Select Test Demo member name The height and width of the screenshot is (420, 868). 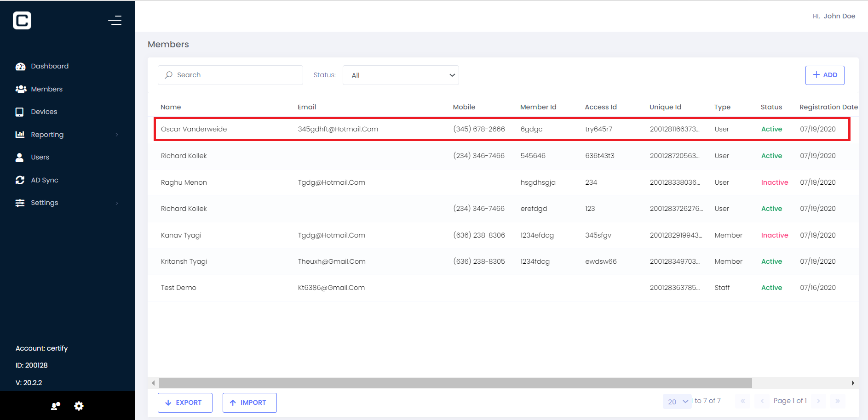[x=178, y=288]
